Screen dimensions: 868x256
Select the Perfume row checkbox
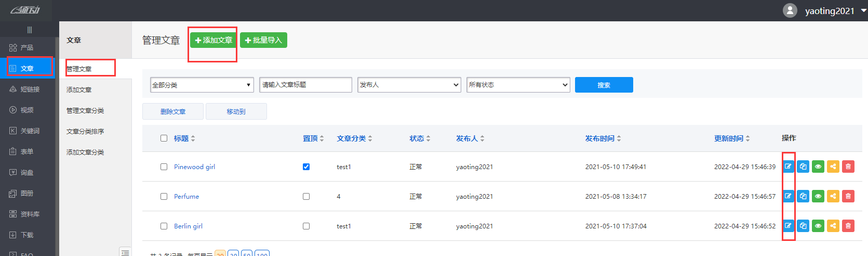click(x=164, y=197)
